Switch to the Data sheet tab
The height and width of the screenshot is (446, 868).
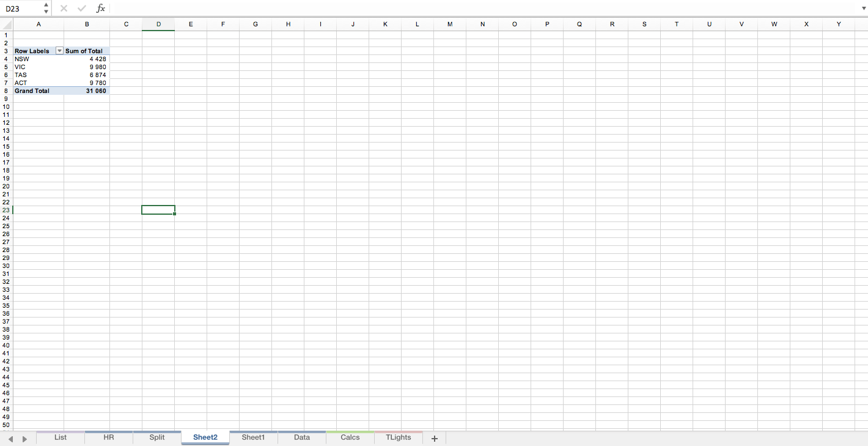(302, 437)
